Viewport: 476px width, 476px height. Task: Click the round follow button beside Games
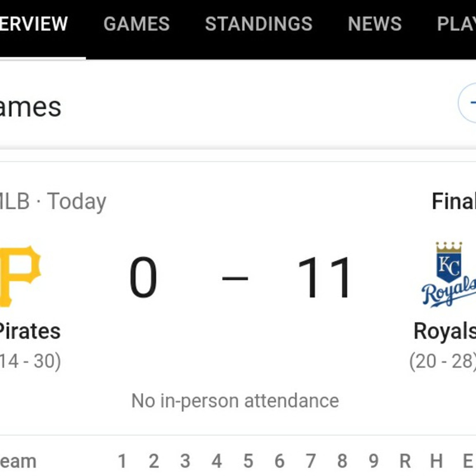pyautogui.click(x=467, y=103)
